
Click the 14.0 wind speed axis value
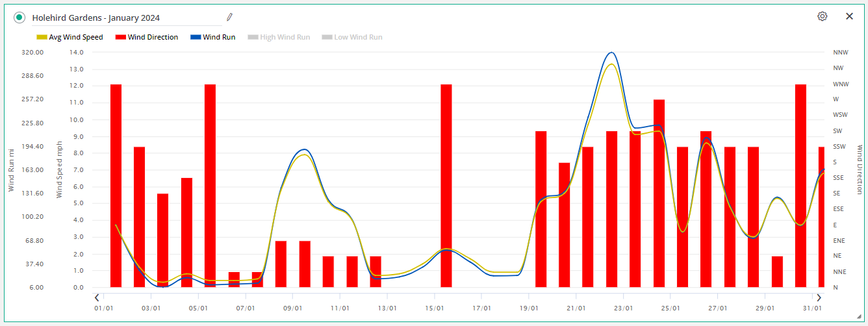(x=77, y=53)
